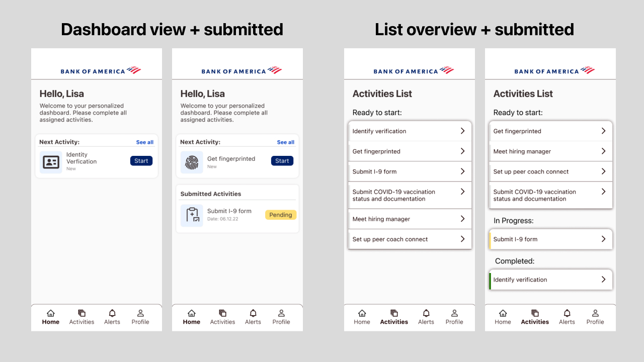Image resolution: width=644 pixels, height=362 pixels.
Task: Open the Set up peer coach connect chevron in the six-item list
Action: click(x=462, y=239)
